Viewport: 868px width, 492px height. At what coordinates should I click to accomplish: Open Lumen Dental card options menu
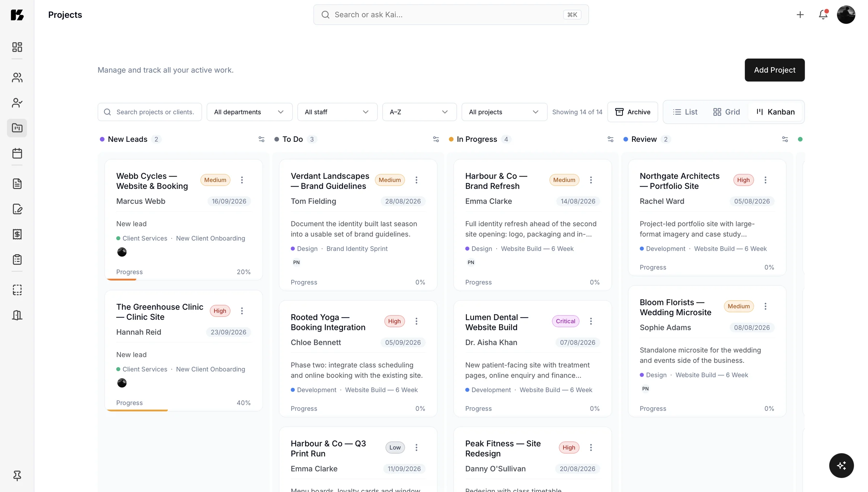[591, 321]
